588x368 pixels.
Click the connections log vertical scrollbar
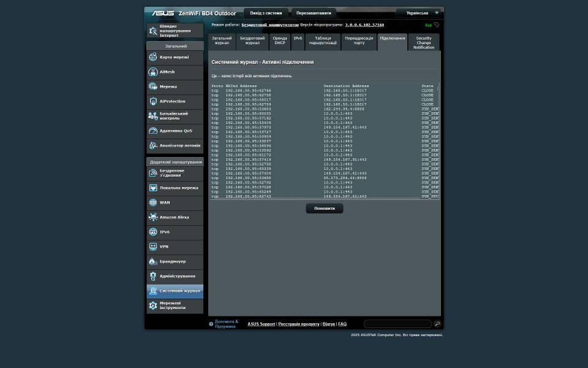click(439, 141)
